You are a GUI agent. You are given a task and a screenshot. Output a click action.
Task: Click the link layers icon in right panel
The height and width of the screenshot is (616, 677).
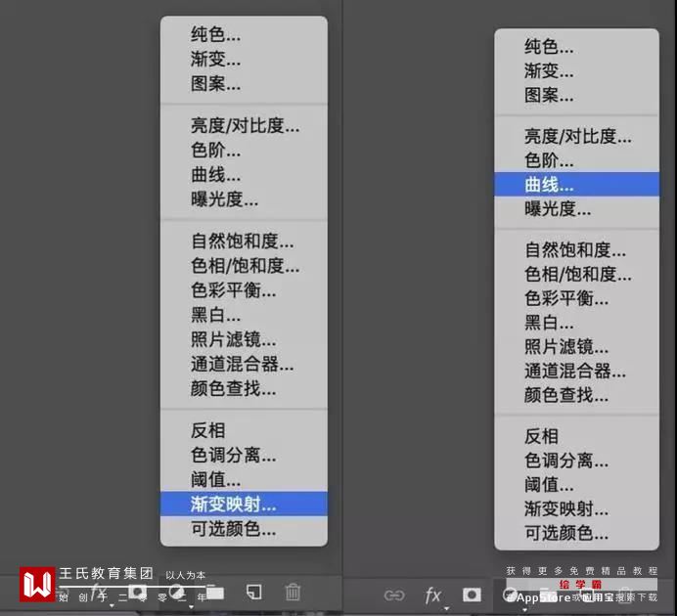393,595
